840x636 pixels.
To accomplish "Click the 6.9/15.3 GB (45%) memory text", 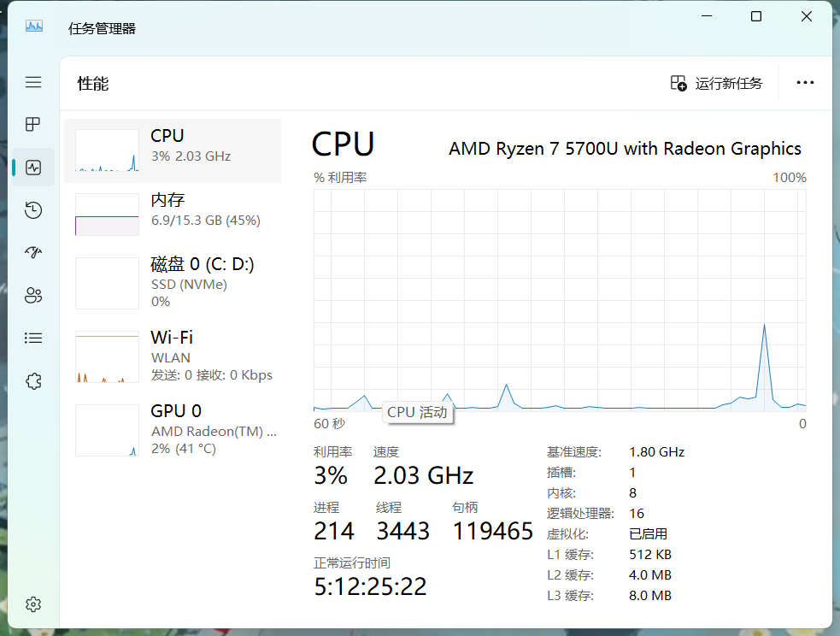I will coord(206,221).
